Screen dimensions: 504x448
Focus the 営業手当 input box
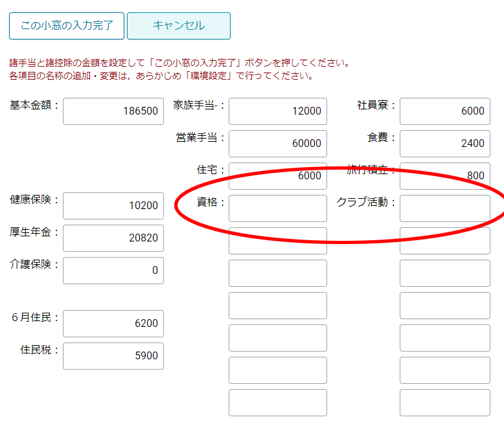(277, 143)
